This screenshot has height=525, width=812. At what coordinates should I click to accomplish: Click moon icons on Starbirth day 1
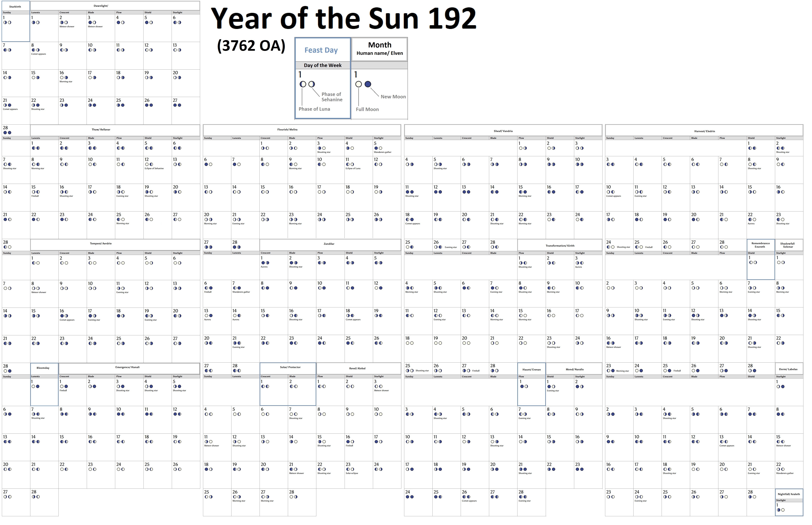pos(7,22)
